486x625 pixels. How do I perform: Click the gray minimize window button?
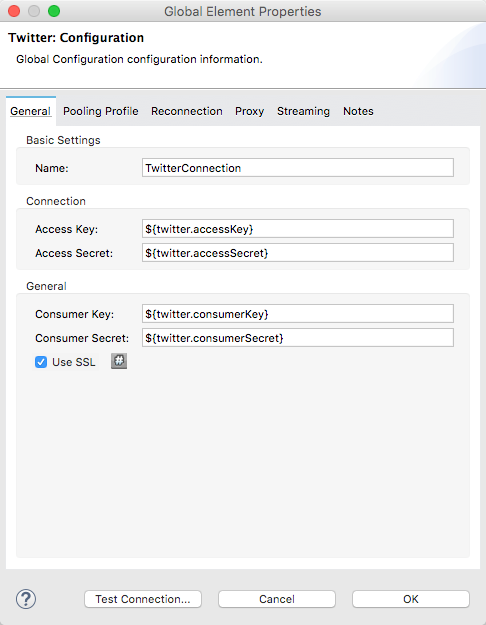tap(34, 11)
